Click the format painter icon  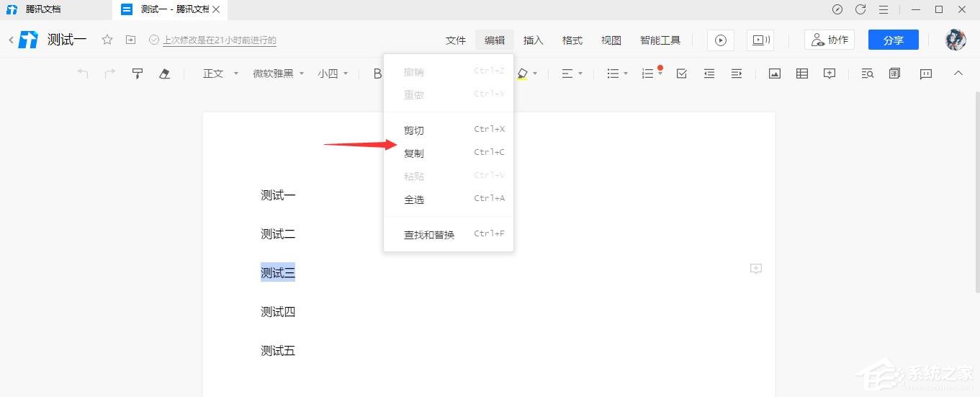coord(137,73)
